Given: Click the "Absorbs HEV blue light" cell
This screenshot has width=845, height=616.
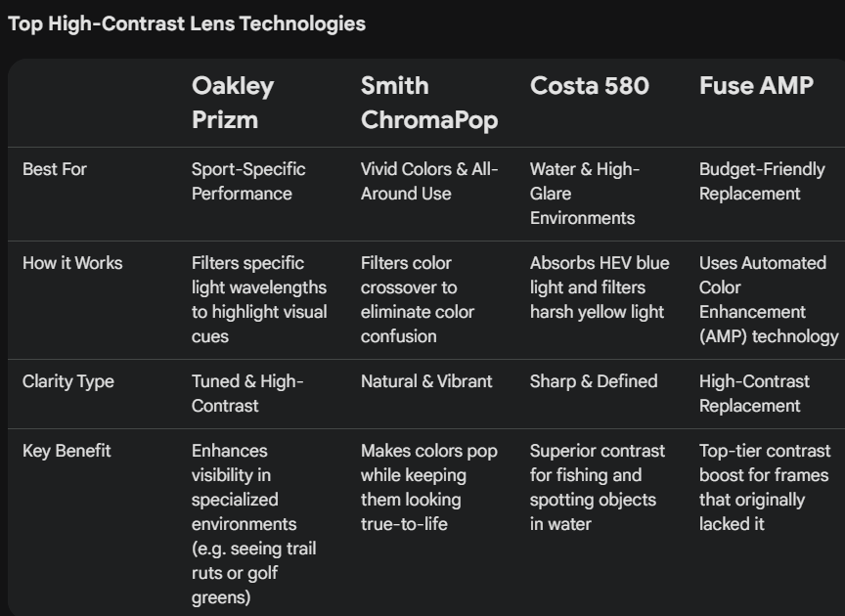Looking at the screenshot, I should click(x=600, y=287).
